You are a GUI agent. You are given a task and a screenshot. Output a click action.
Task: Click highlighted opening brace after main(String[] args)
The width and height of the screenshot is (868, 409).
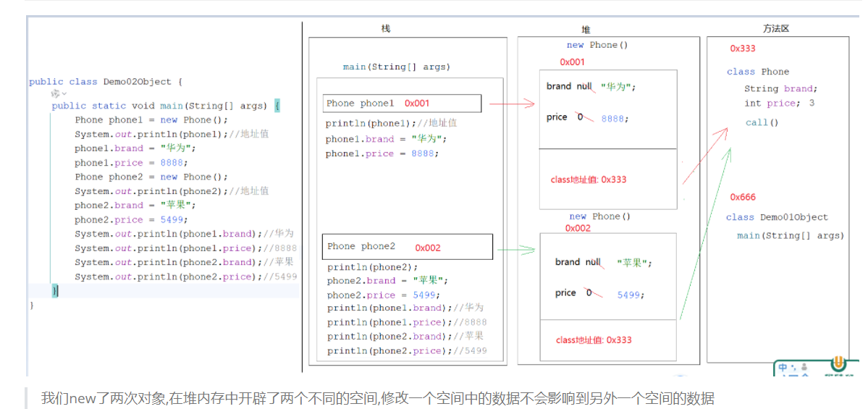pos(277,106)
